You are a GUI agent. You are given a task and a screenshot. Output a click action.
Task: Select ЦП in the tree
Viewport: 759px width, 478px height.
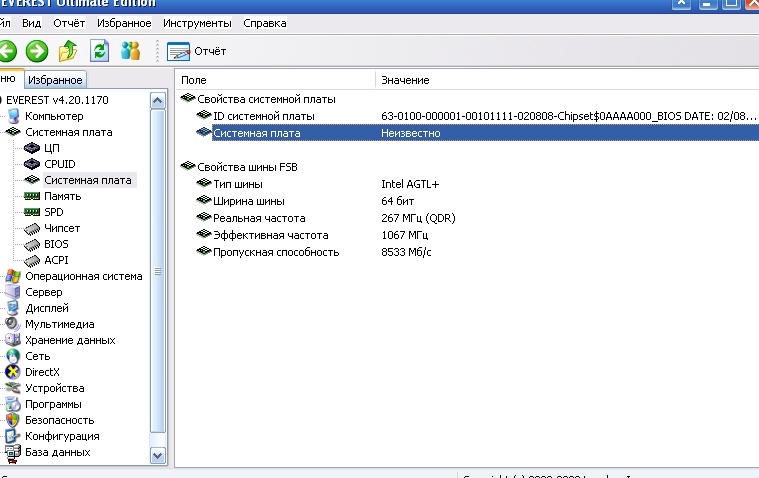(52, 148)
